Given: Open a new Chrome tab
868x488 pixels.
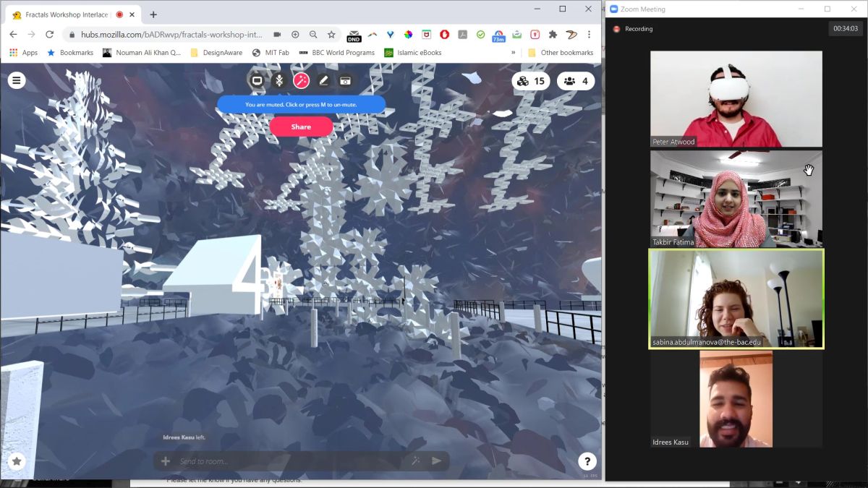Looking at the screenshot, I should point(153,14).
